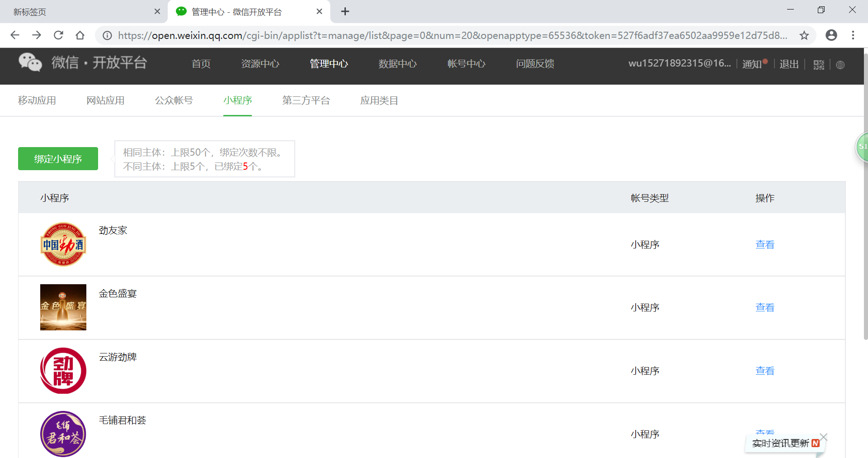This screenshot has width=868, height=458.
Task: Go back to the previous page
Action: coord(15,35)
